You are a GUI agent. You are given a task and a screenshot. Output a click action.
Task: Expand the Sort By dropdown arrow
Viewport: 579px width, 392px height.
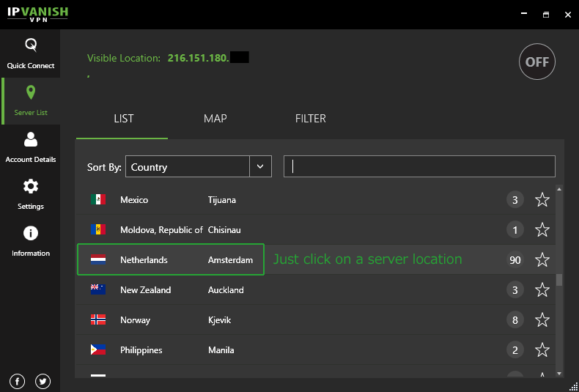click(x=260, y=167)
